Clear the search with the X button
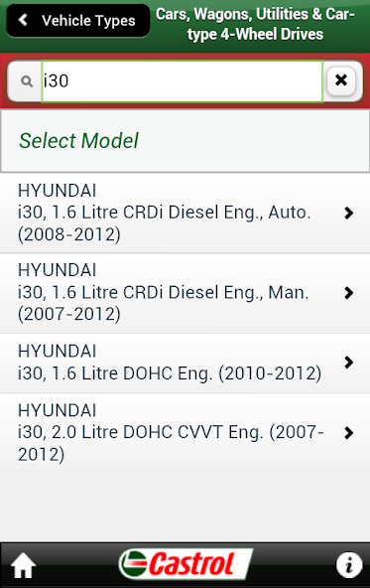Viewport: 370px width, 588px height. 341,80
